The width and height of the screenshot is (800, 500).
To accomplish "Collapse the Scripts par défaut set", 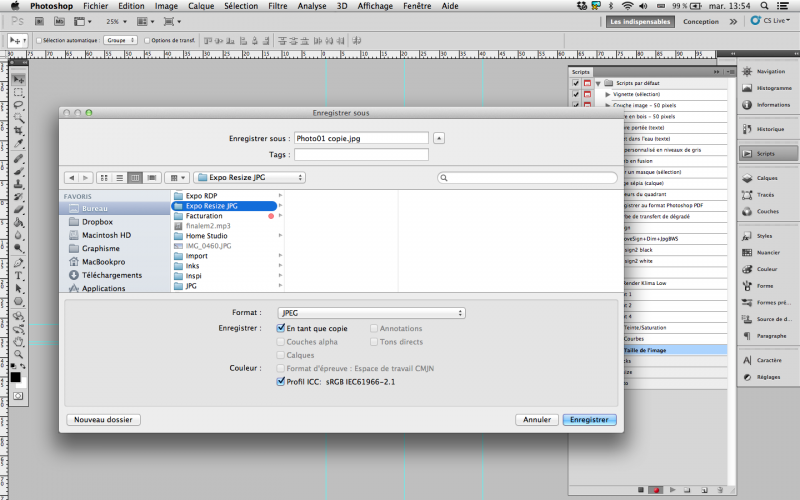I will (x=598, y=83).
